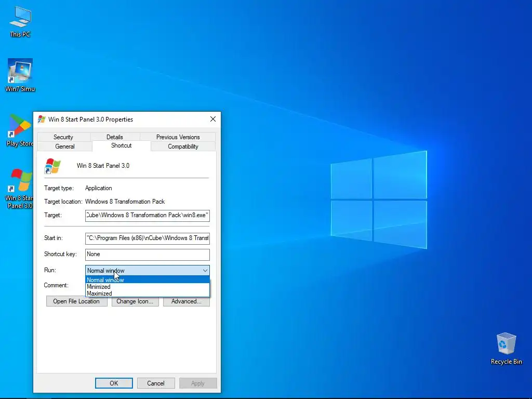Close the Properties dialog with X
The image size is (532, 399).
tap(212, 119)
